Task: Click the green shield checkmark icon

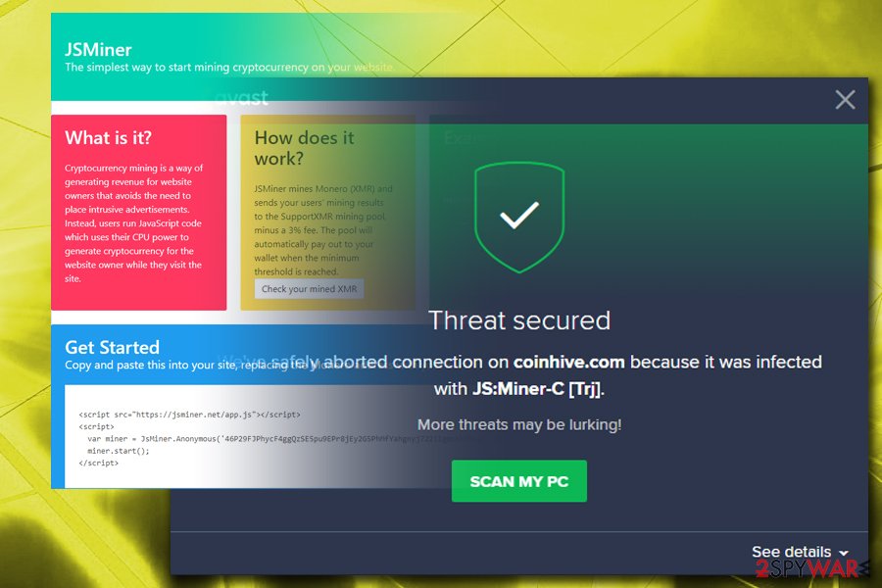Action: pyautogui.click(x=519, y=218)
